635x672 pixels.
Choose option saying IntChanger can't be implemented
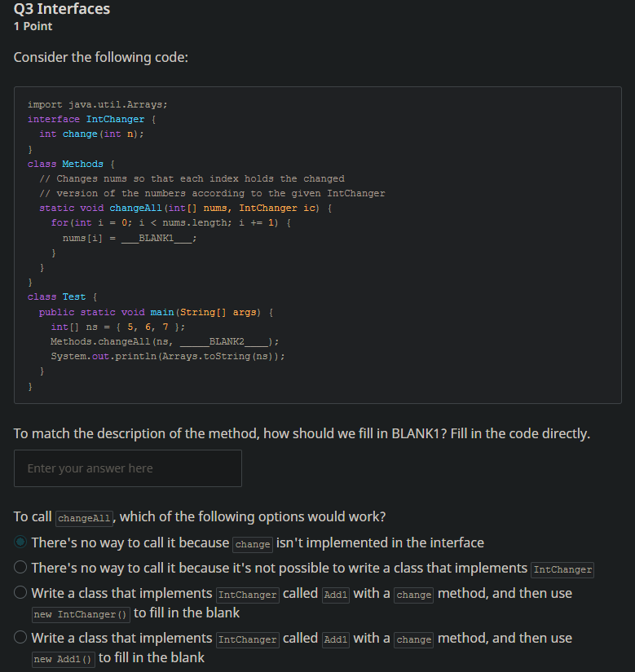[x=20, y=567]
